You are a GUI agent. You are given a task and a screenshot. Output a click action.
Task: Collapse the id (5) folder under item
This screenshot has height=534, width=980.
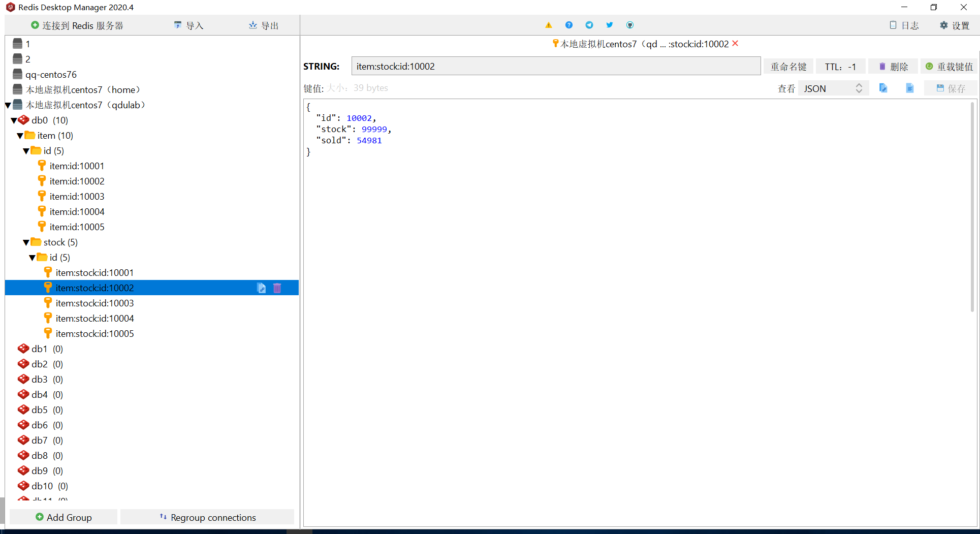click(26, 151)
